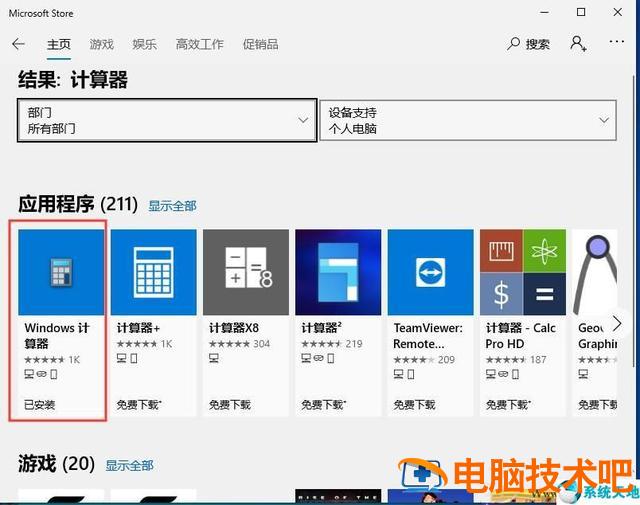Click 显示全部 next to 游戏 (20)

pos(129,465)
